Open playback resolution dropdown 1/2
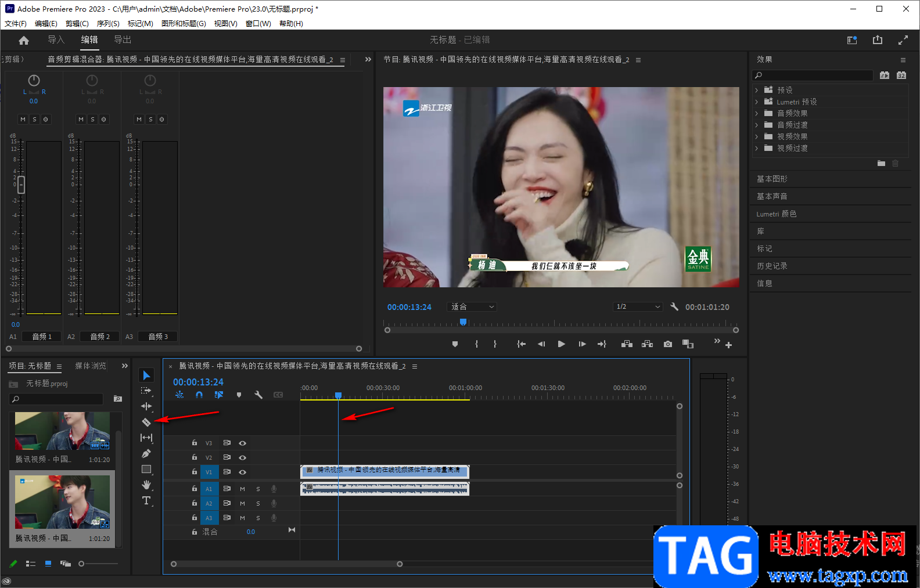 tap(637, 307)
